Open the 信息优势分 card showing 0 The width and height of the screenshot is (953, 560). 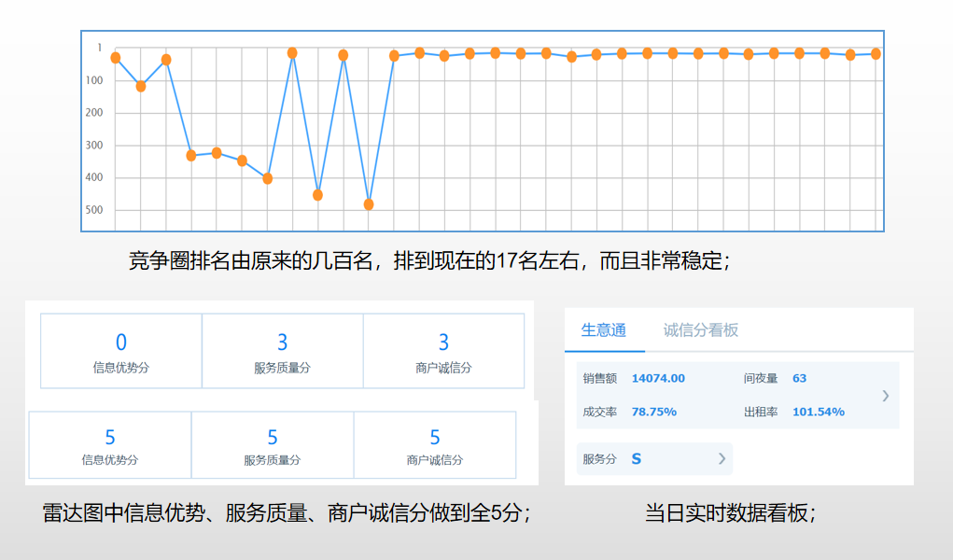[121, 351]
